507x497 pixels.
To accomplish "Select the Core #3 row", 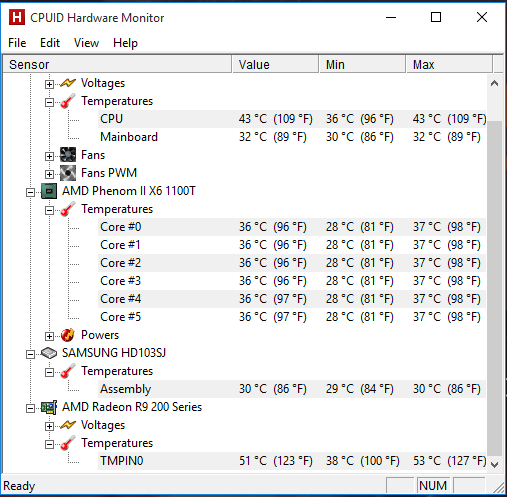I will (x=292, y=281).
